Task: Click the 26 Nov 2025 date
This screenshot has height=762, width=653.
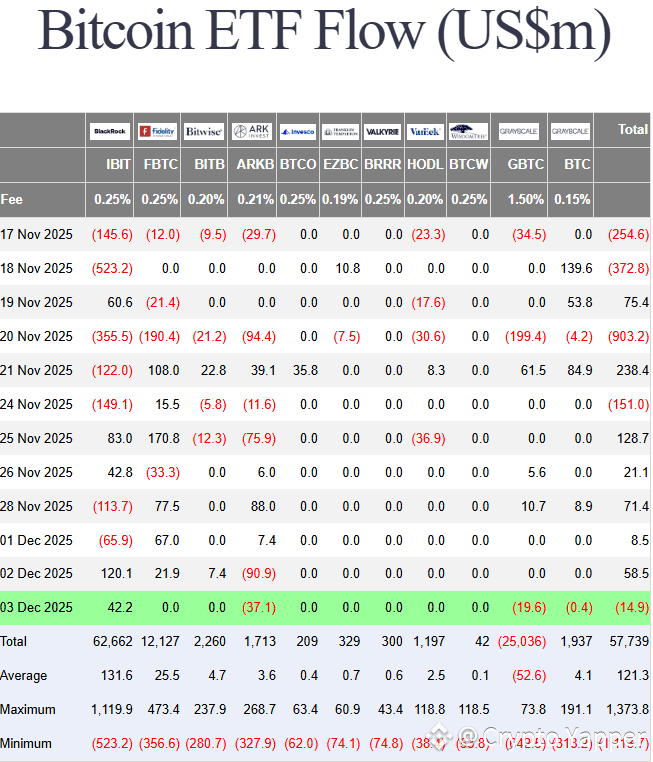Action: click(x=36, y=472)
